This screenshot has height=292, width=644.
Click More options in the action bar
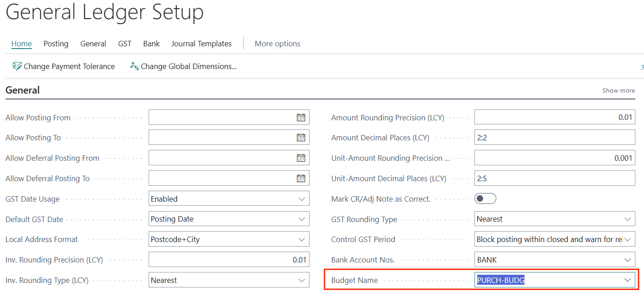[277, 44]
